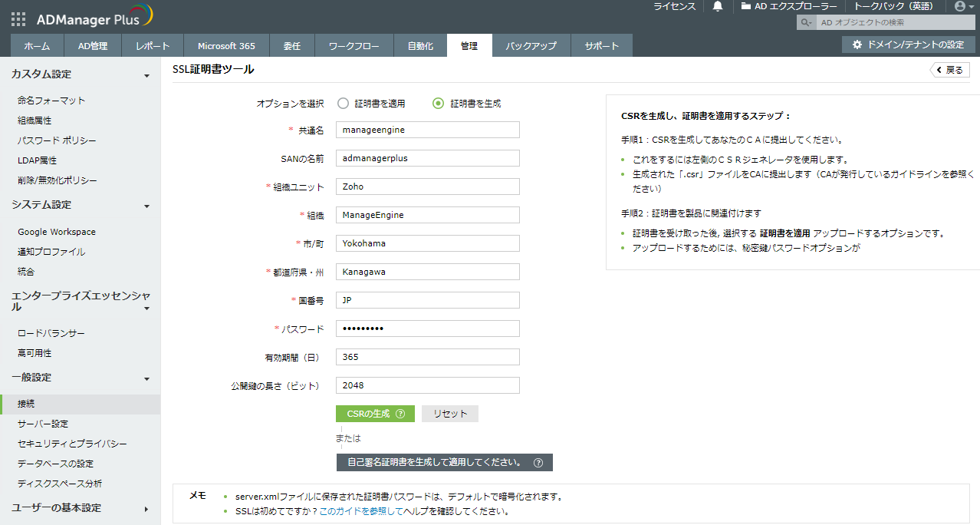Collapse the システム設定 sidebar section
Image resolution: width=980 pixels, height=525 pixels.
[x=146, y=206]
